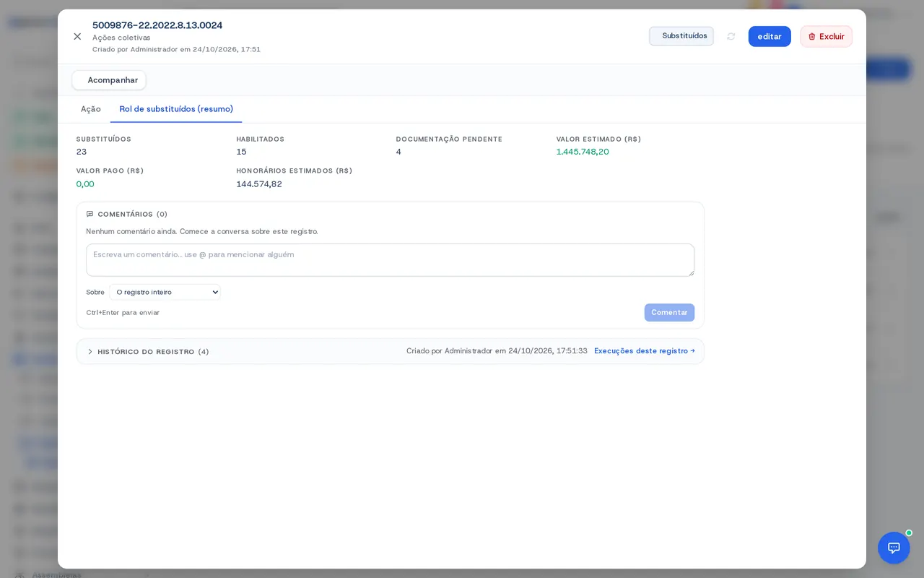Switch to the Ação tab
This screenshot has width=924, height=578.
pyautogui.click(x=91, y=109)
